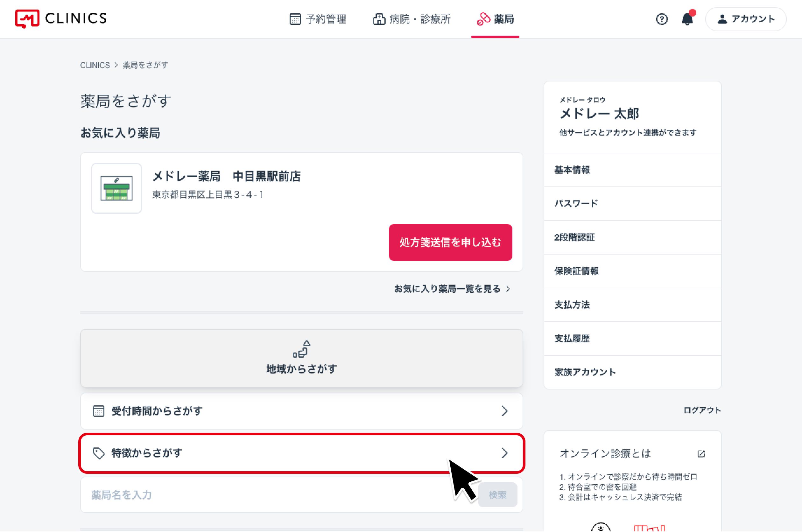Click the 検索 button
This screenshot has height=532, width=802.
coord(497,495)
